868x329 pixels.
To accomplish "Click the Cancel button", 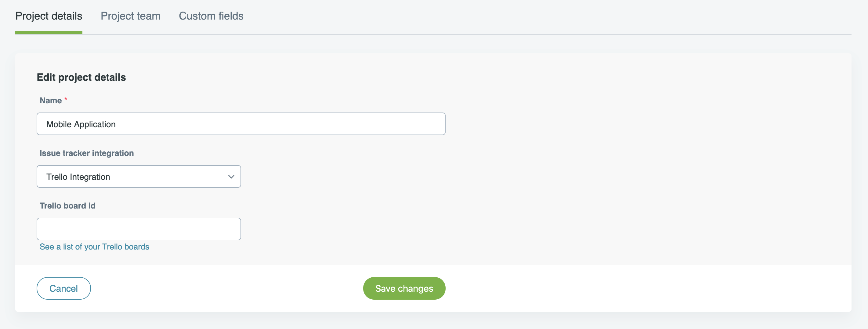I will pyautogui.click(x=64, y=288).
